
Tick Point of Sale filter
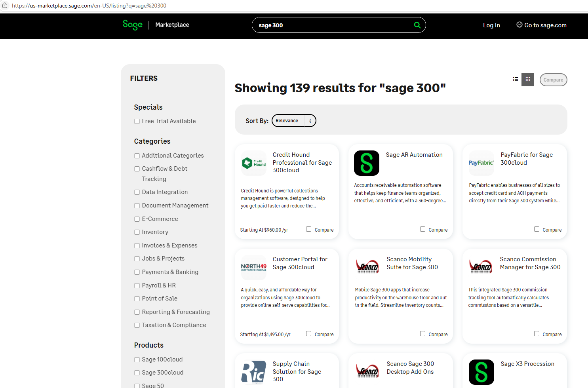pos(137,299)
